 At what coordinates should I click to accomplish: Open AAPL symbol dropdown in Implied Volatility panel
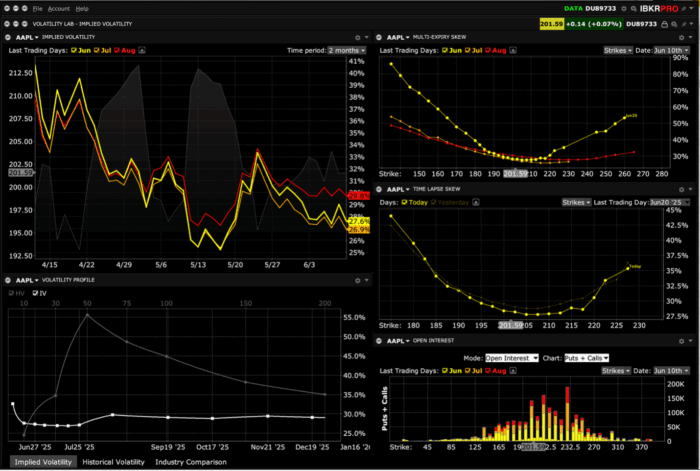tap(27, 38)
